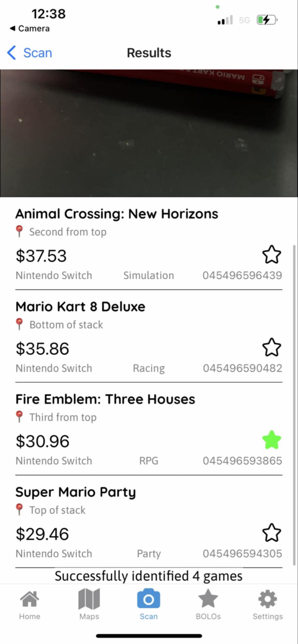
Task: Go back to Scan via chevron
Action: coord(11,53)
